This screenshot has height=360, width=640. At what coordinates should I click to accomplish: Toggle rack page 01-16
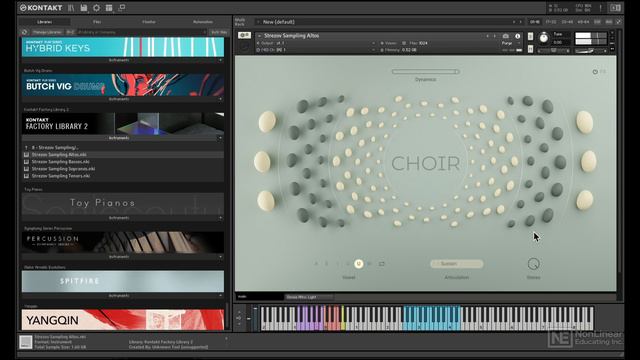point(534,22)
